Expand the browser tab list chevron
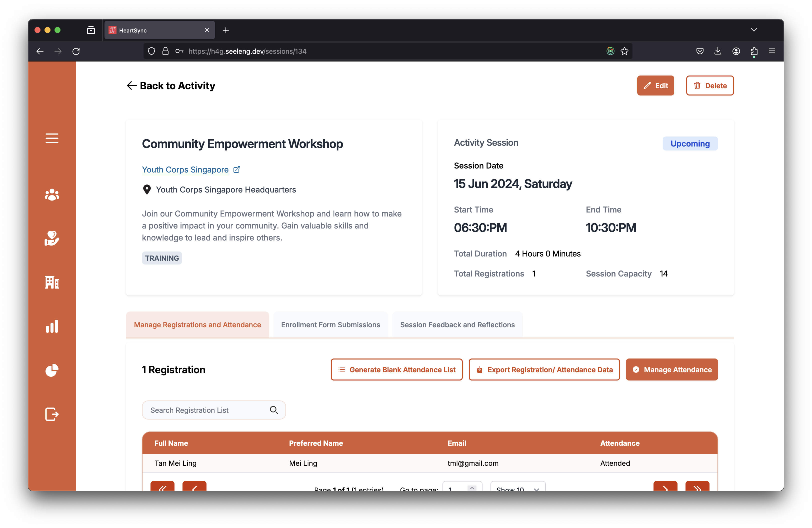812x528 pixels. point(754,30)
